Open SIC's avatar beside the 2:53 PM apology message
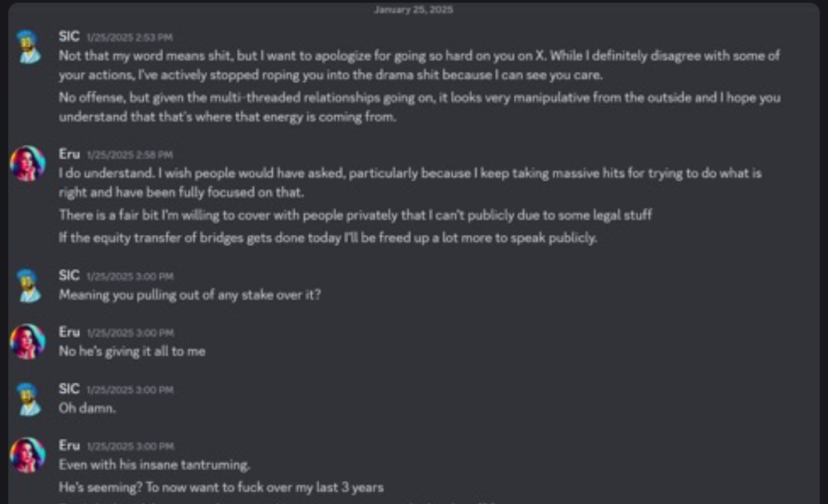This screenshot has height=504, width=828. [x=28, y=47]
